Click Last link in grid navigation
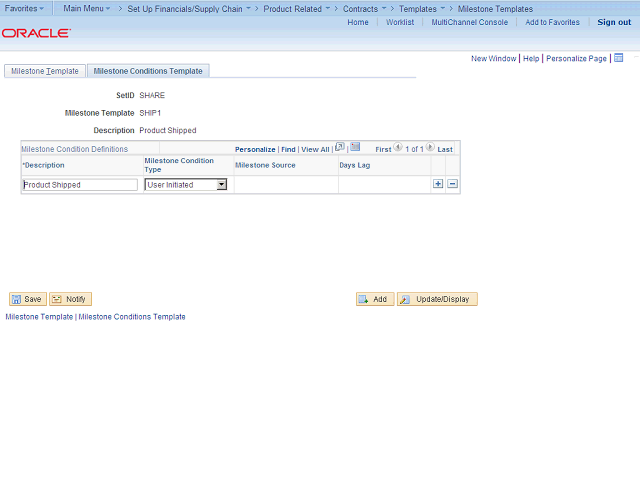The image size is (640, 480). (445, 149)
